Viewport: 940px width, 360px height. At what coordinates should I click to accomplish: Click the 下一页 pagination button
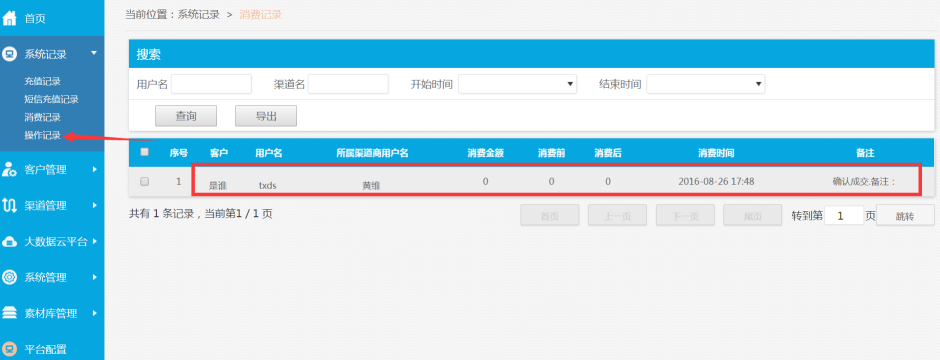685,216
